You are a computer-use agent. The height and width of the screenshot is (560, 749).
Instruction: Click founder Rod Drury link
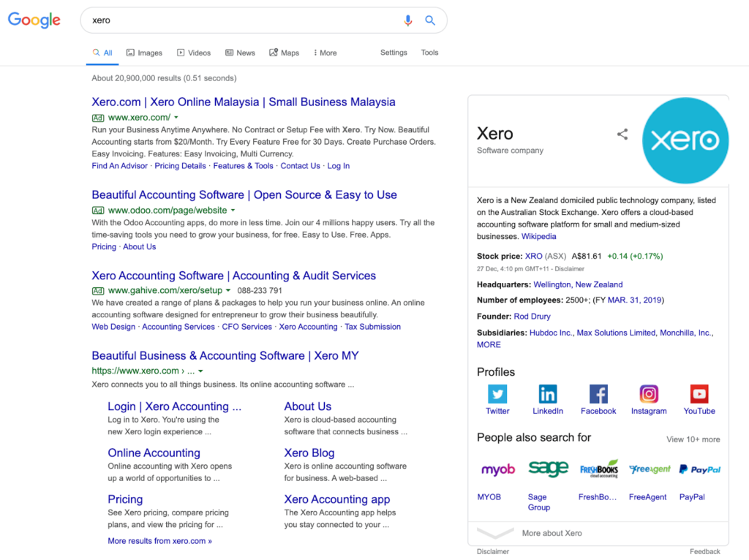tap(532, 317)
